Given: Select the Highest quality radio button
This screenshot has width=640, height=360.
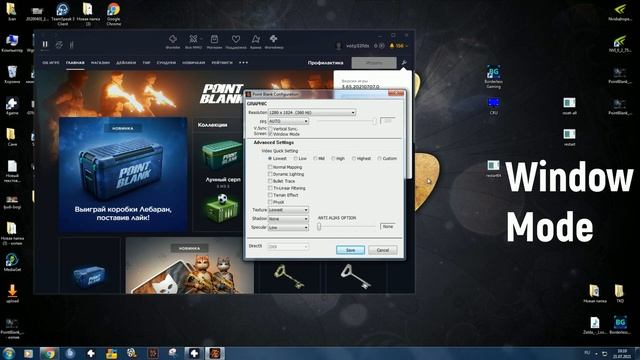Looking at the screenshot, I should (x=353, y=158).
